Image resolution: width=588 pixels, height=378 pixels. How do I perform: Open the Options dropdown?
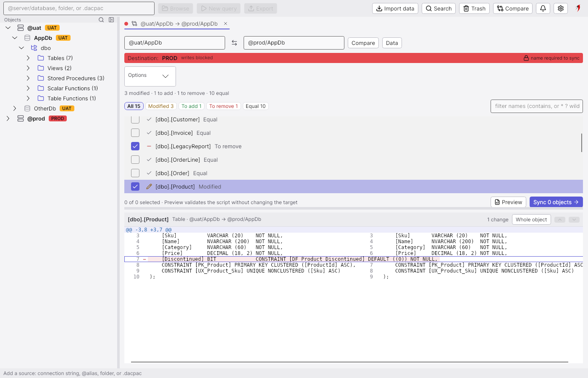(x=150, y=76)
